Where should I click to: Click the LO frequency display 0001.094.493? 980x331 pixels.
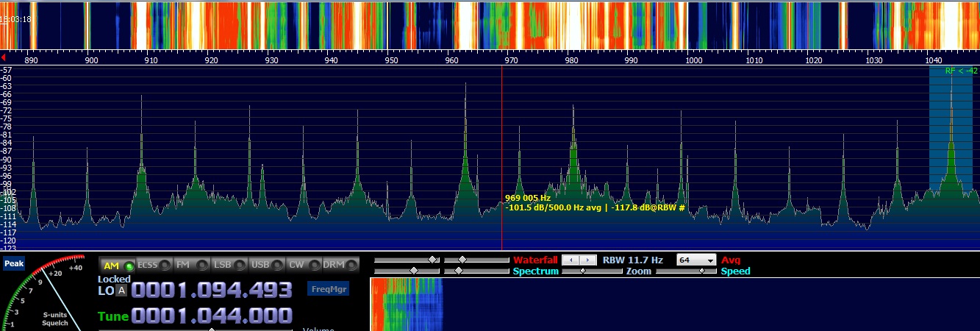(212, 291)
